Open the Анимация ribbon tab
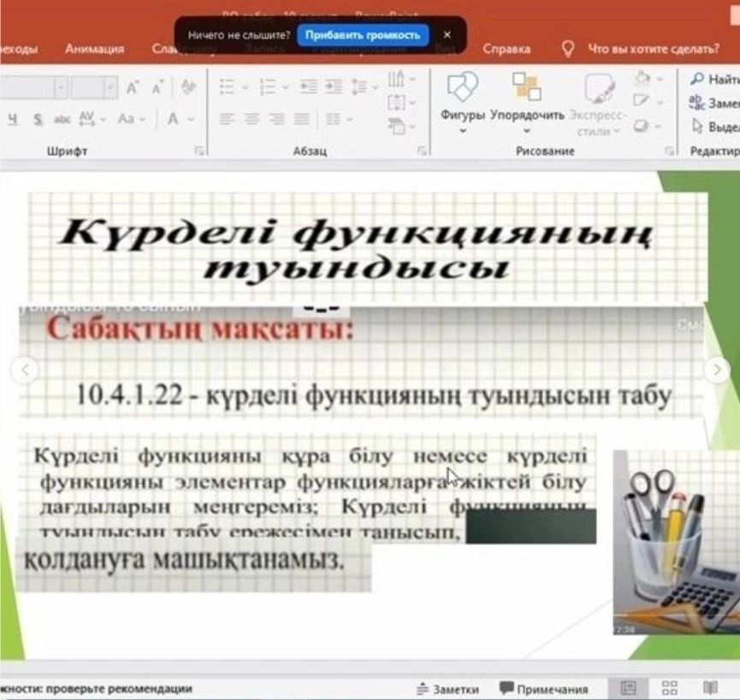 (x=94, y=49)
